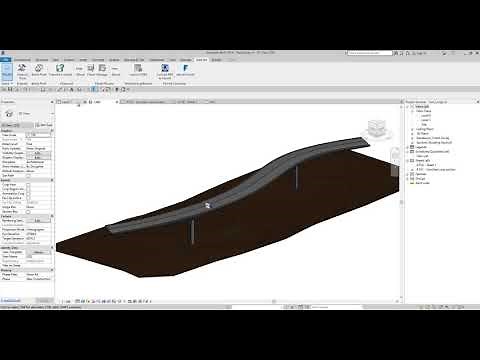Toggle the Annotation Crop checkbox

pos(28,193)
